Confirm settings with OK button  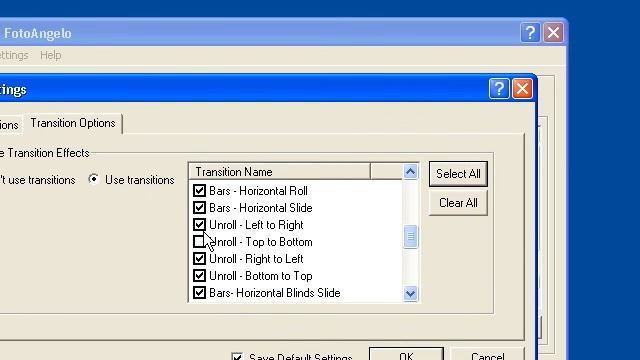[406, 354]
